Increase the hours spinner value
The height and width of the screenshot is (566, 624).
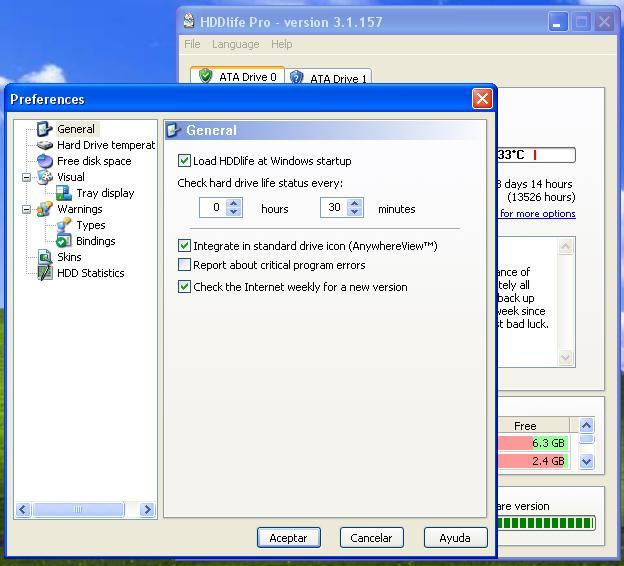point(234,203)
